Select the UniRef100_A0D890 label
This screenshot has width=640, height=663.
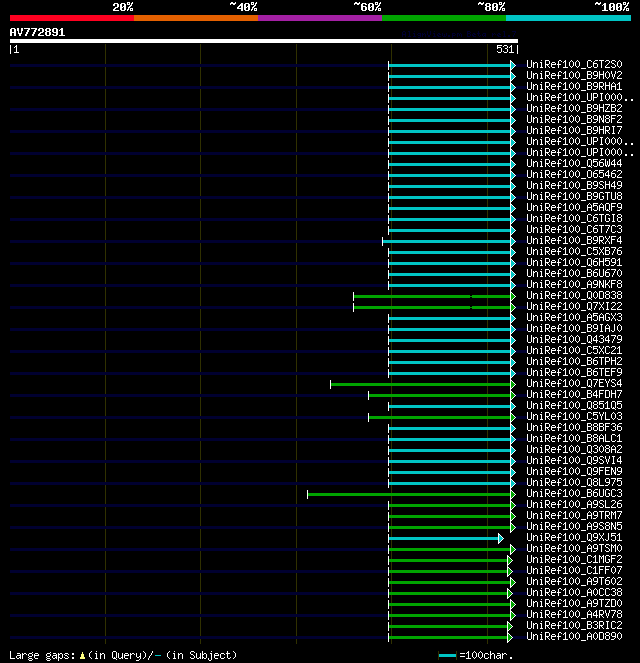[574, 636]
